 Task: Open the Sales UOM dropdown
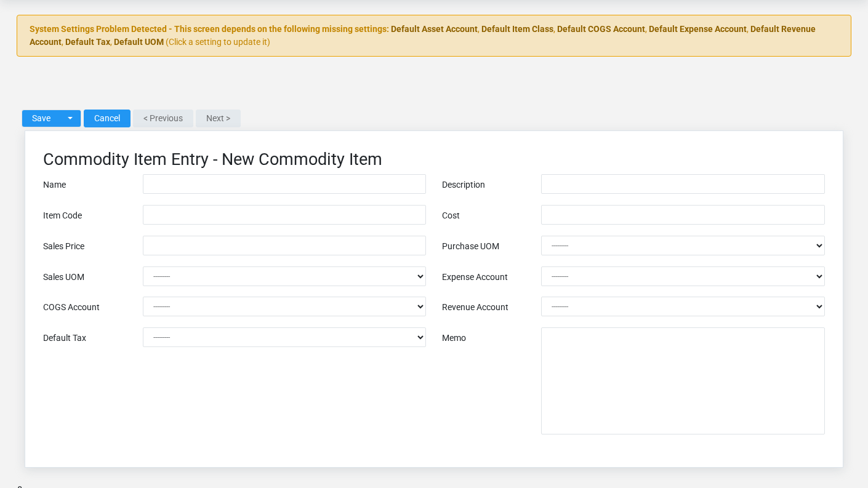click(284, 276)
